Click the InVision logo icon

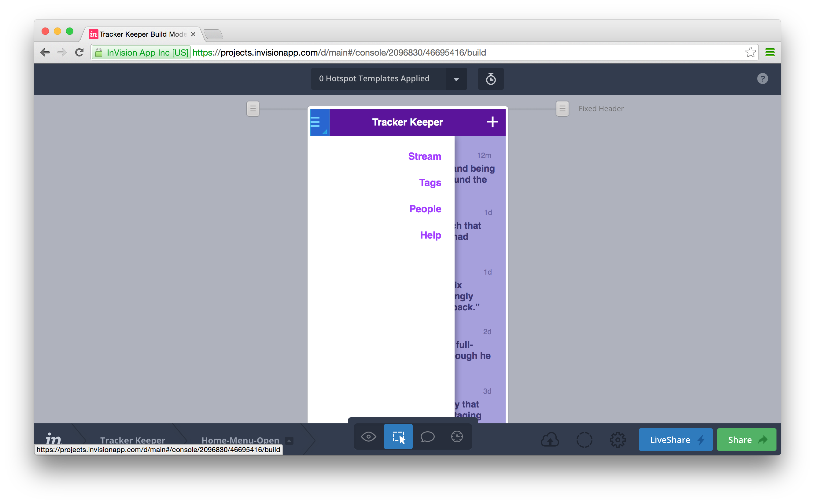(54, 439)
